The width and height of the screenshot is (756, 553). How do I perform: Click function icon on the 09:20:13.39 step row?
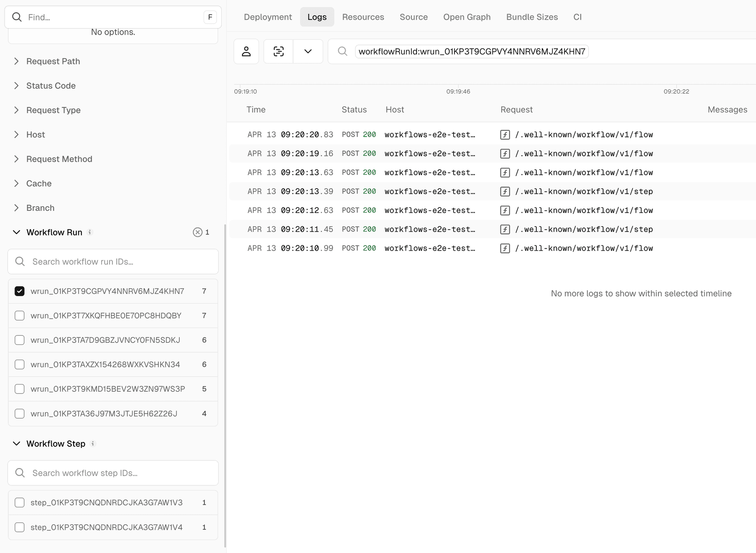[505, 191]
